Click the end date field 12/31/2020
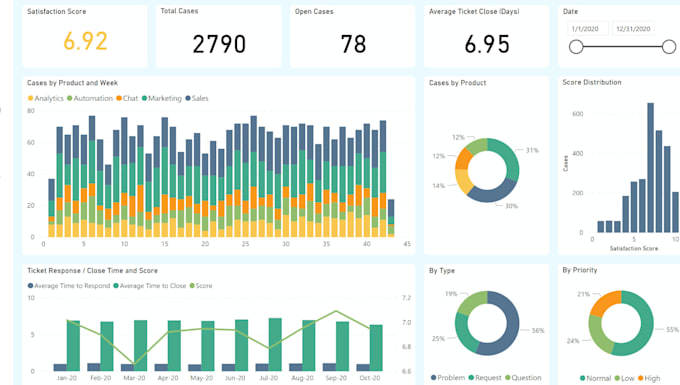This screenshot has width=680, height=385. tap(633, 29)
